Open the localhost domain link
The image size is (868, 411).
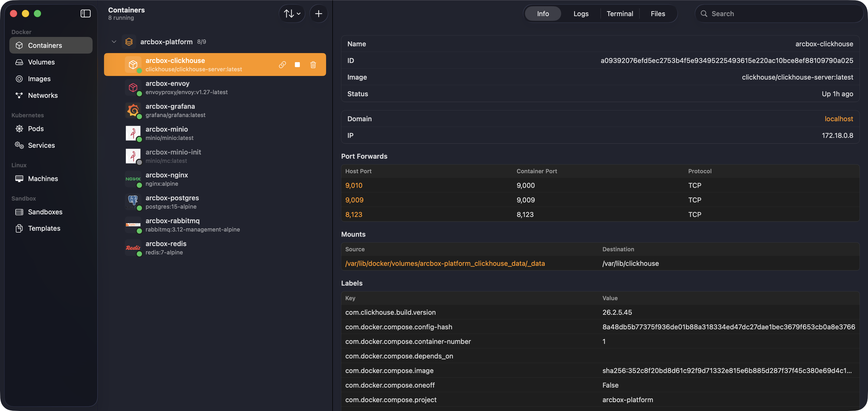click(x=839, y=119)
